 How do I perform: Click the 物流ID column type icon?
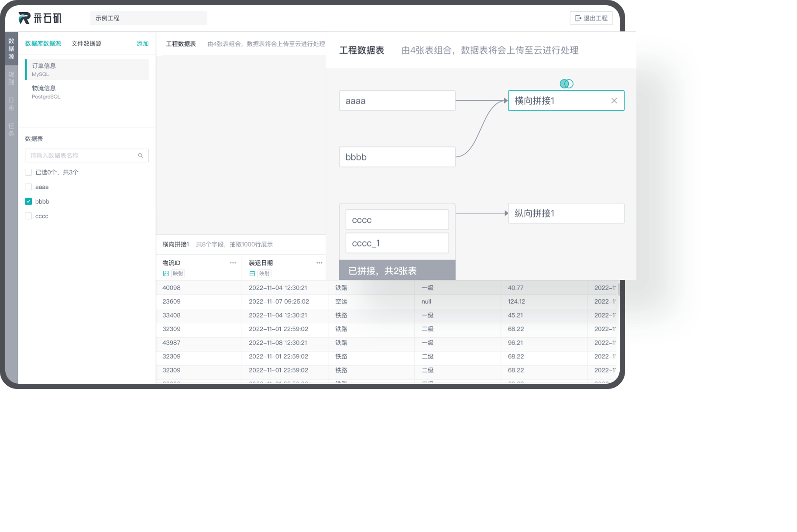[x=166, y=273]
